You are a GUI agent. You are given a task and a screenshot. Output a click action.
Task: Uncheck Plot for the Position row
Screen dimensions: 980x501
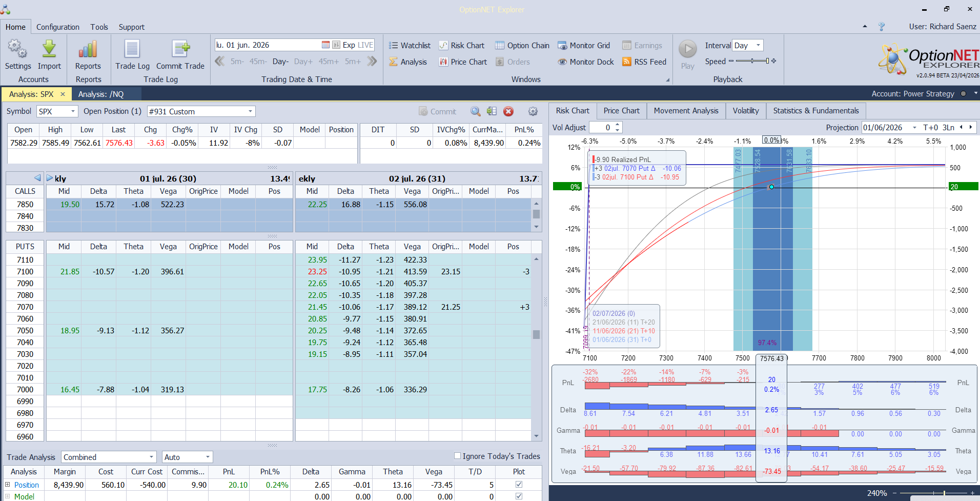point(519,485)
